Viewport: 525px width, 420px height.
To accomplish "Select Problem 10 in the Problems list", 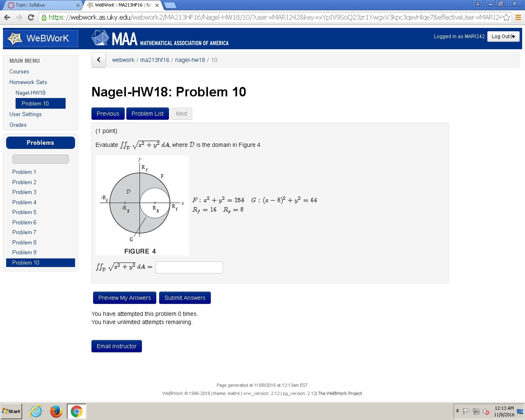I will (x=41, y=263).
